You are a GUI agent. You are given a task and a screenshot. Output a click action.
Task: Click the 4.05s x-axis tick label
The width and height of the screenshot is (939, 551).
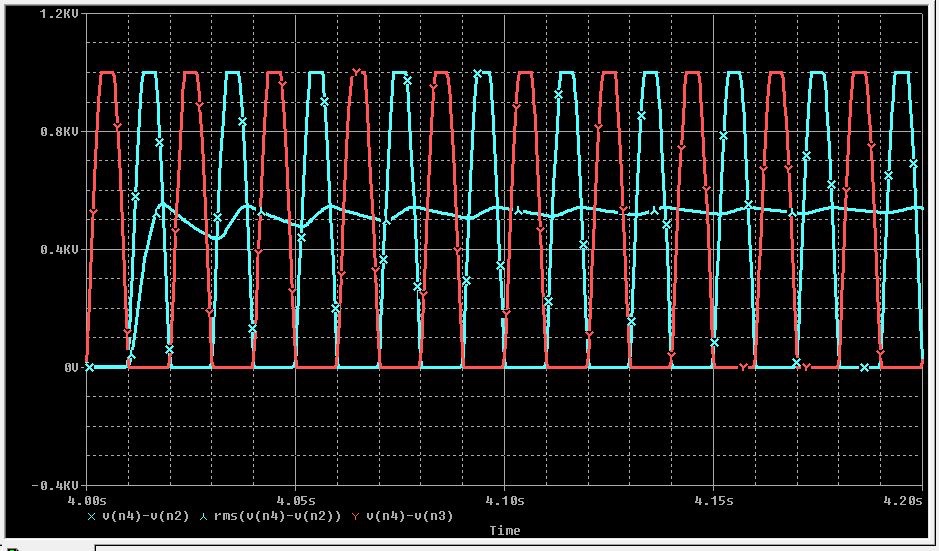(296, 499)
